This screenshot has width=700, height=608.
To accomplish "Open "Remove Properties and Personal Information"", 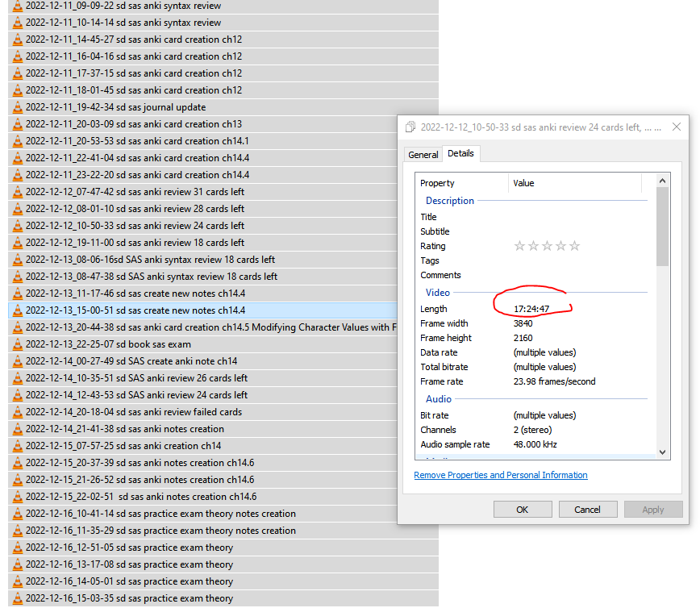I will [500, 475].
